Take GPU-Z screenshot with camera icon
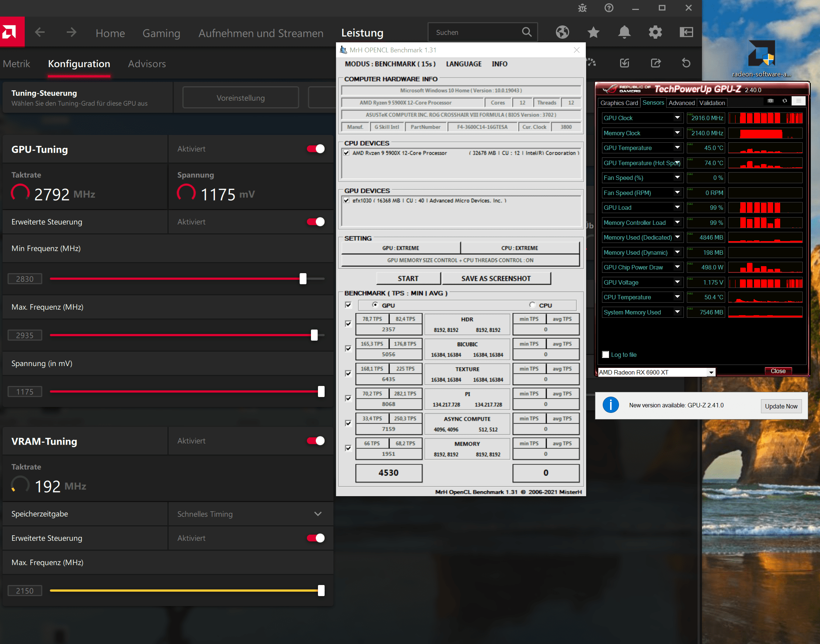820x644 pixels. coord(770,101)
